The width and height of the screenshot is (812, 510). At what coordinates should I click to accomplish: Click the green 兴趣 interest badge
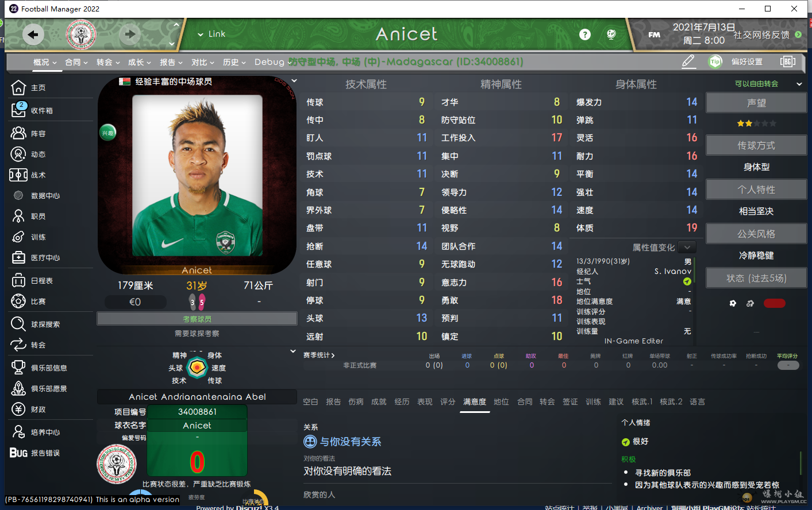[x=108, y=133]
